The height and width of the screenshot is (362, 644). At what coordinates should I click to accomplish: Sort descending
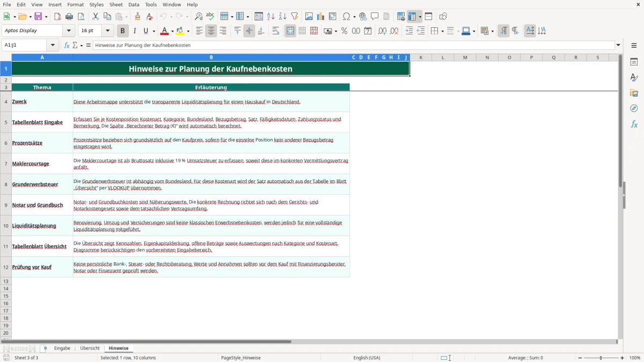click(x=283, y=17)
